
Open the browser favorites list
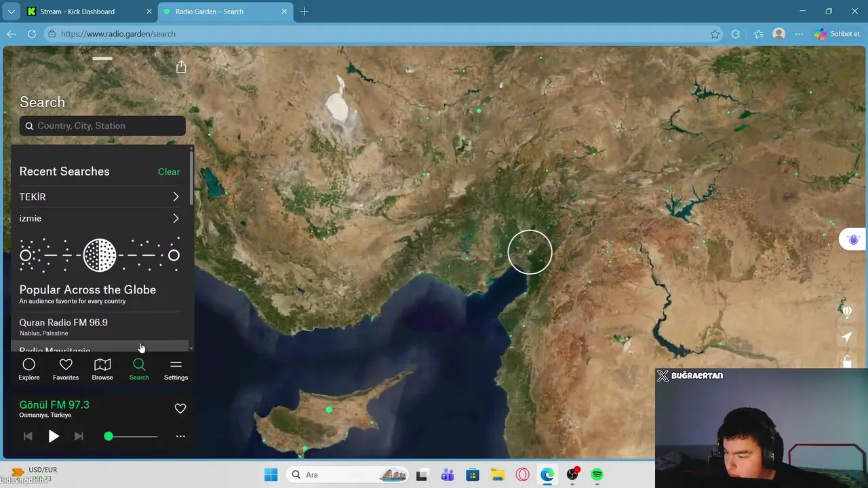(x=758, y=34)
